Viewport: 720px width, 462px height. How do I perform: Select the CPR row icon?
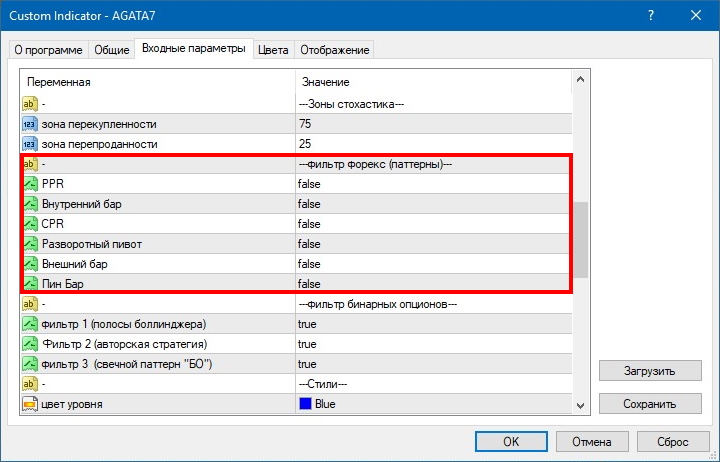coord(29,224)
